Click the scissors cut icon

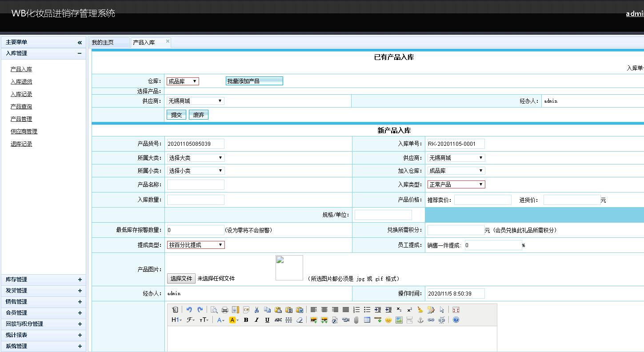256,310
